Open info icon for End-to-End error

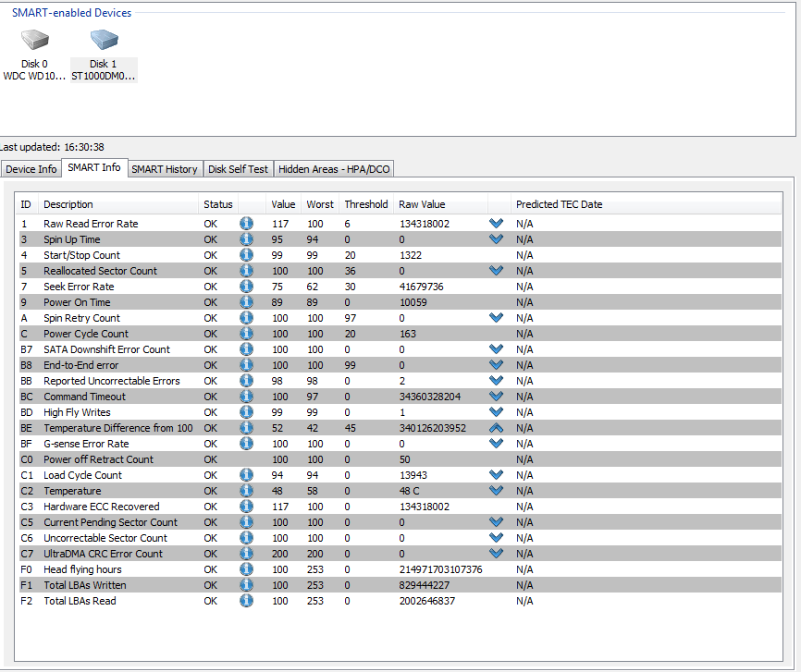point(246,365)
